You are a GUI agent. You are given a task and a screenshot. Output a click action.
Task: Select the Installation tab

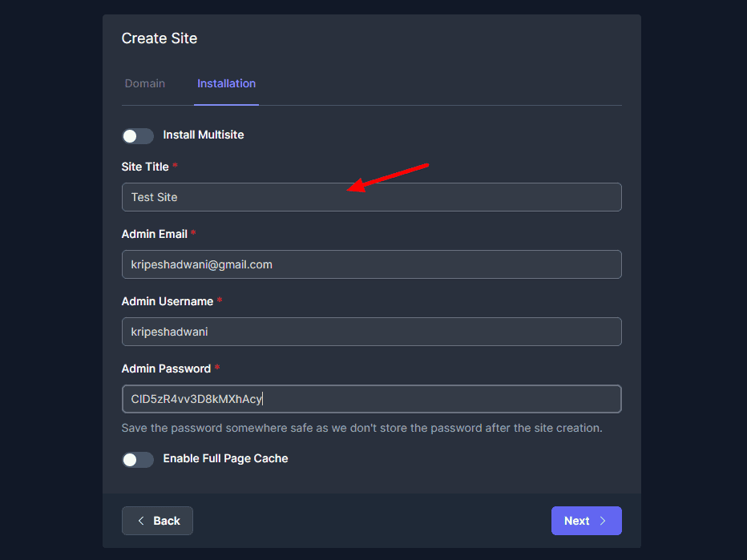(226, 83)
